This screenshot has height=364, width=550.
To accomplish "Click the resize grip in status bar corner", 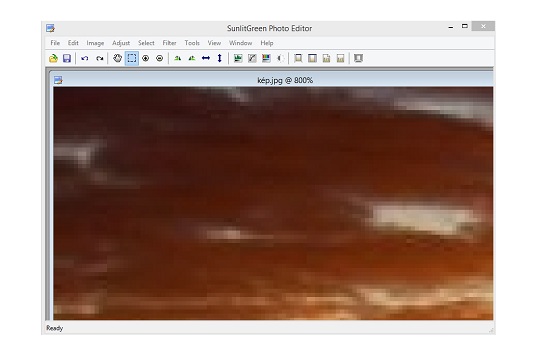I will (491, 330).
